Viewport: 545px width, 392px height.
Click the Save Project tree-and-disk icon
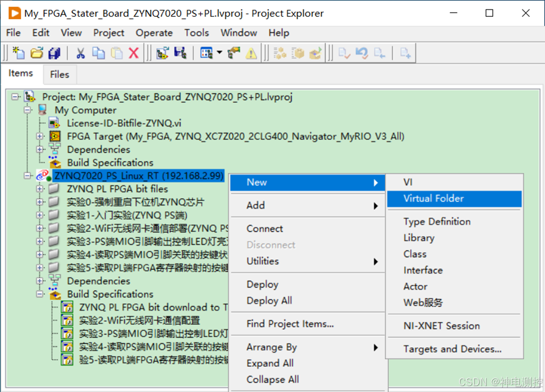(180, 53)
